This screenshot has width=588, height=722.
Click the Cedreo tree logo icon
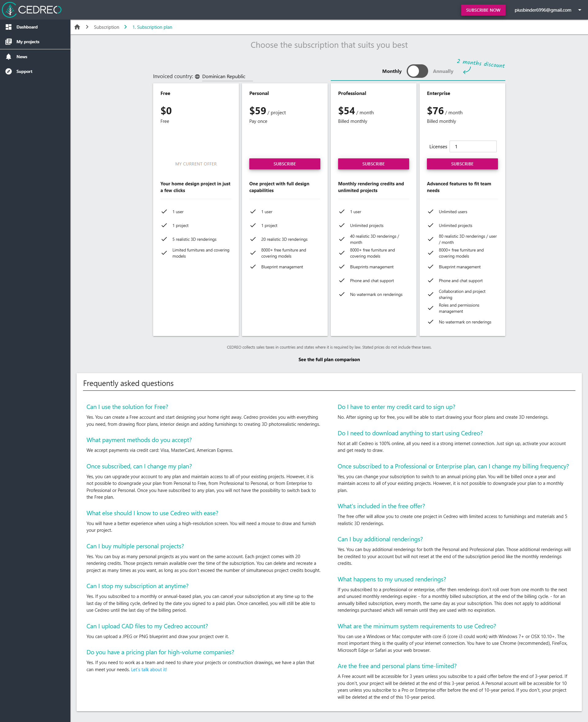pos(9,10)
